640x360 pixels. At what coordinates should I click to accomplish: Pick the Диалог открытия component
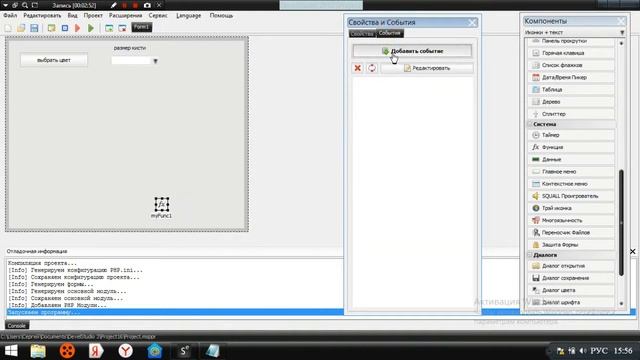click(571, 266)
